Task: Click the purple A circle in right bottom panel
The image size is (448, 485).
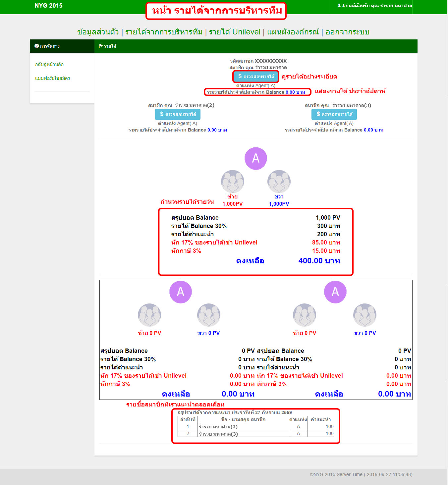Action: (335, 292)
